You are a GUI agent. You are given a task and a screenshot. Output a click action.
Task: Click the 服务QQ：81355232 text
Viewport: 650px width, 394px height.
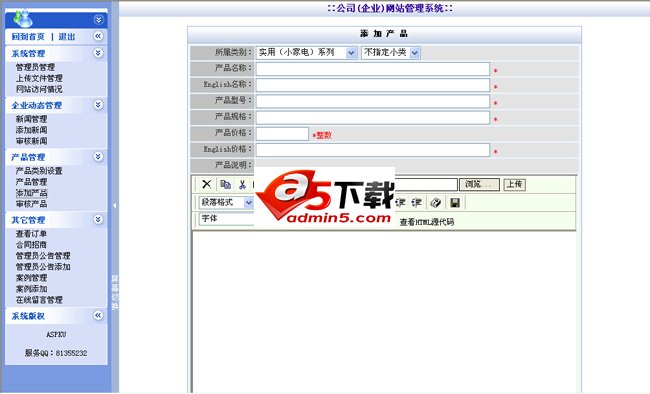click(56, 353)
